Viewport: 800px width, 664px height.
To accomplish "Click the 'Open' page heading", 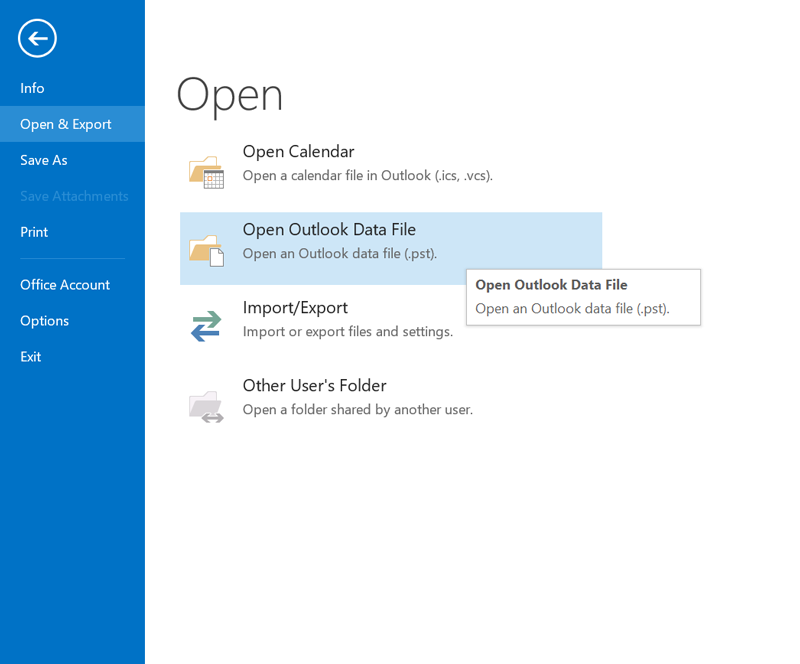I will [230, 96].
